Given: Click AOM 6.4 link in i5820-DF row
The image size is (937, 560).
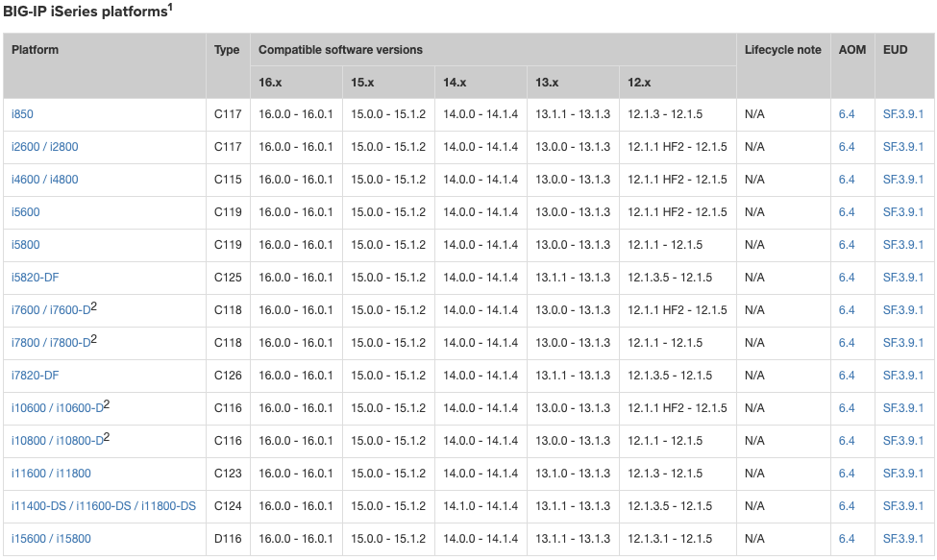Looking at the screenshot, I should coord(847,278).
